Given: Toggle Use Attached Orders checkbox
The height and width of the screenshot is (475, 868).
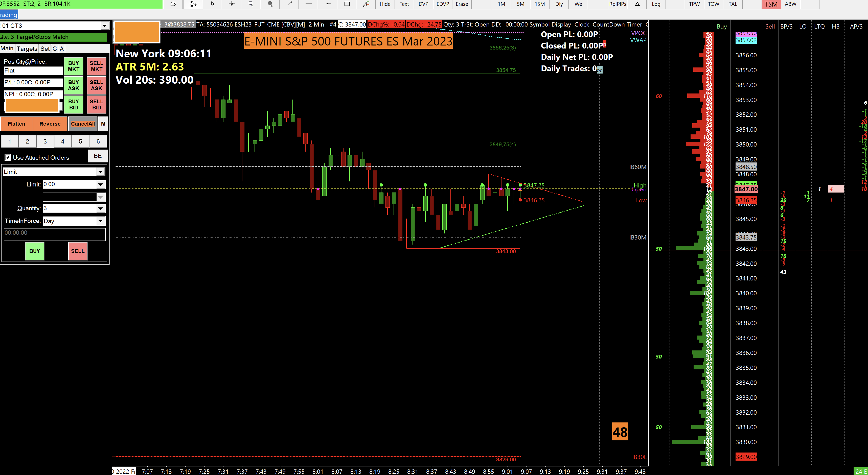Looking at the screenshot, I should 8,158.
